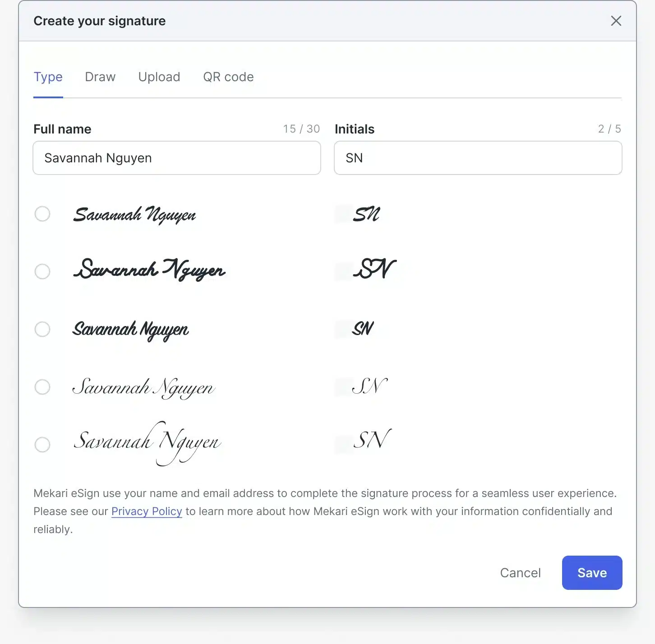Click the Create your signature dialog title
The width and height of the screenshot is (655, 644).
99,21
